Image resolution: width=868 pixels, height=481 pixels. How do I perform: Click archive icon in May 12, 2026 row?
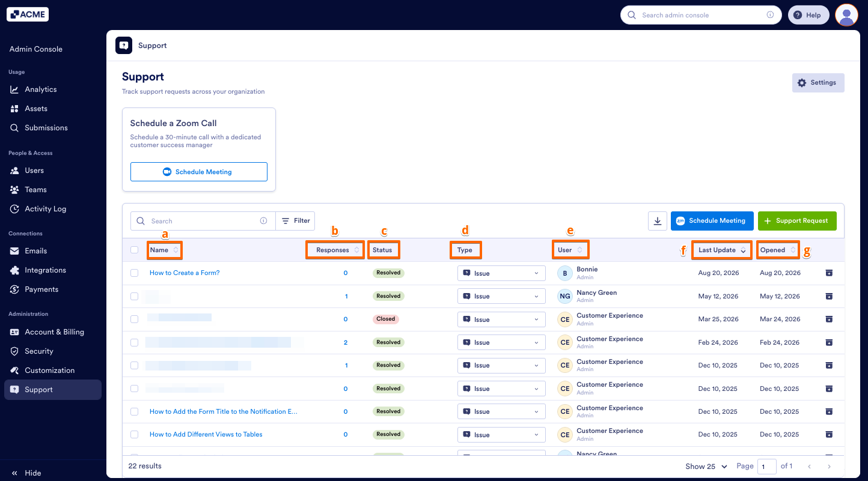coord(829,296)
